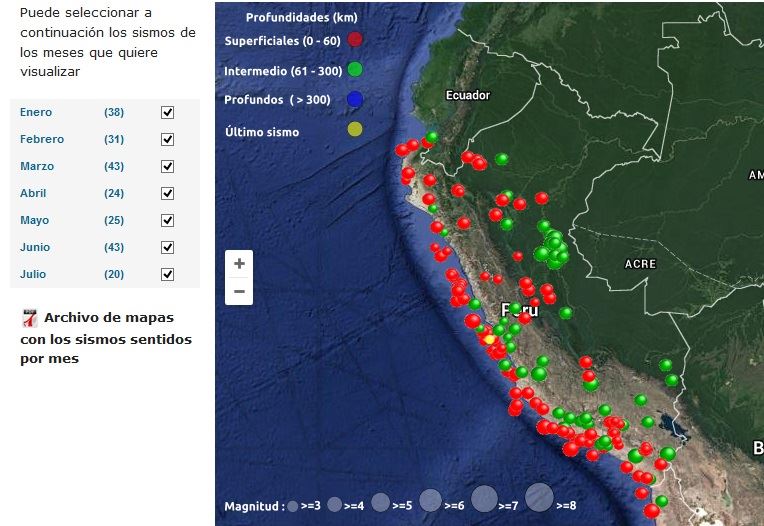Viewport: 764px width, 526px height.
Task: Click the zoom in plus button
Action: pos(239,264)
